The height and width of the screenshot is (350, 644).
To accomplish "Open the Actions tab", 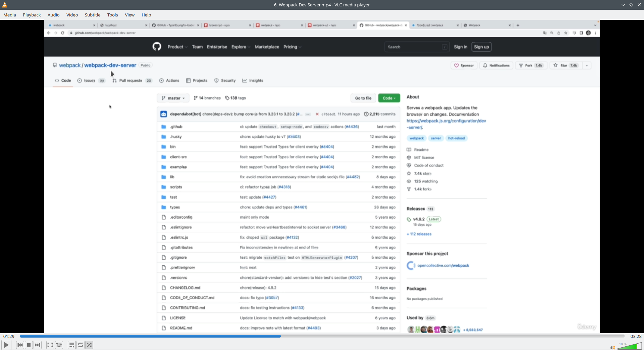I will click(169, 81).
